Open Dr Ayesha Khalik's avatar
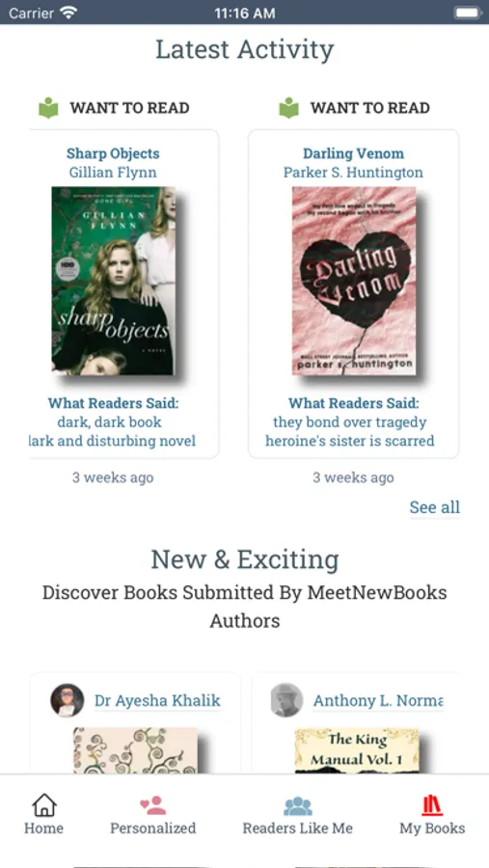 point(67,700)
